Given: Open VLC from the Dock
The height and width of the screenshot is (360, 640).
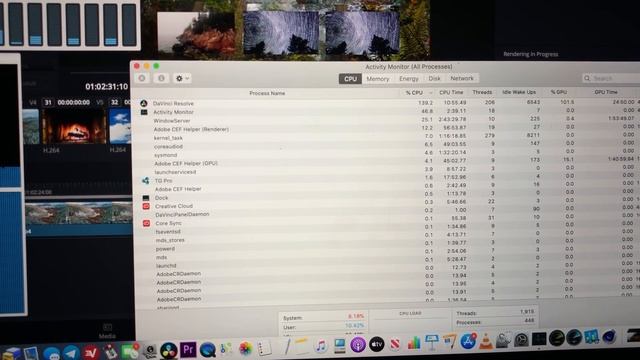Looking at the screenshot, I should tap(486, 341).
